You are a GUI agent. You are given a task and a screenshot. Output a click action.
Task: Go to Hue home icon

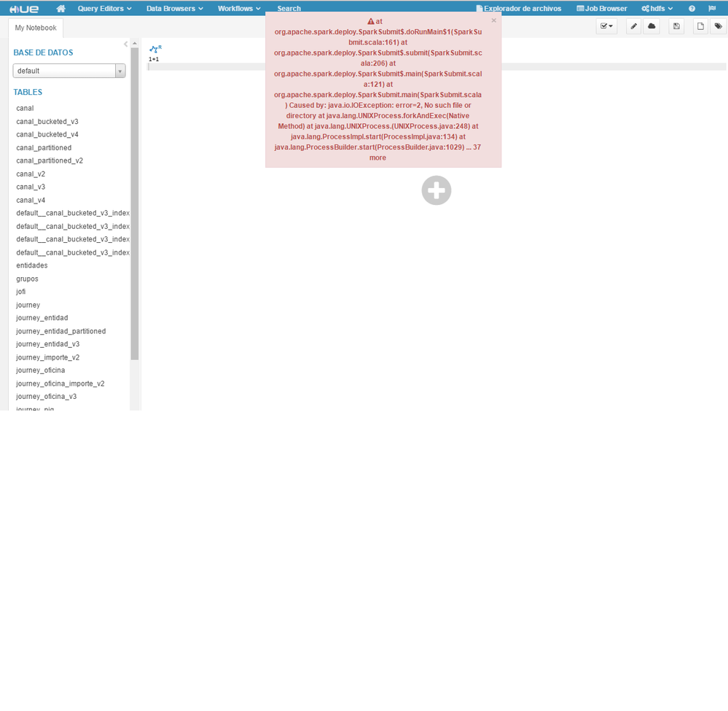coord(60,8)
